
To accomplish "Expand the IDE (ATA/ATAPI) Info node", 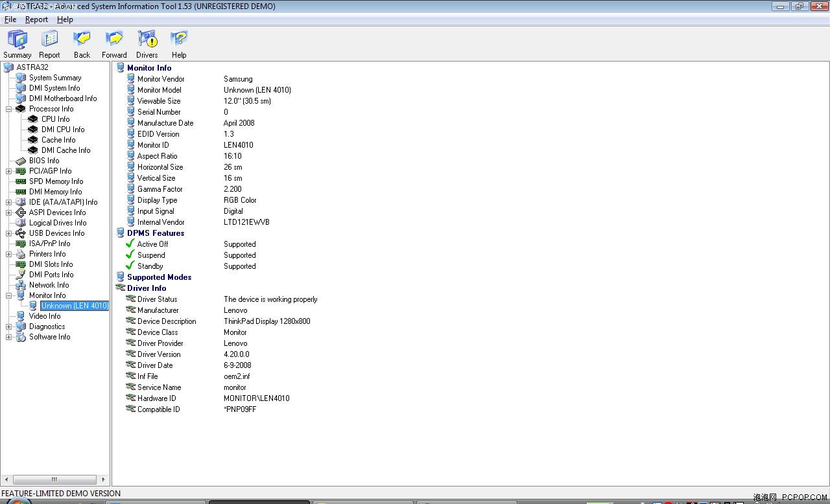I will [9, 202].
